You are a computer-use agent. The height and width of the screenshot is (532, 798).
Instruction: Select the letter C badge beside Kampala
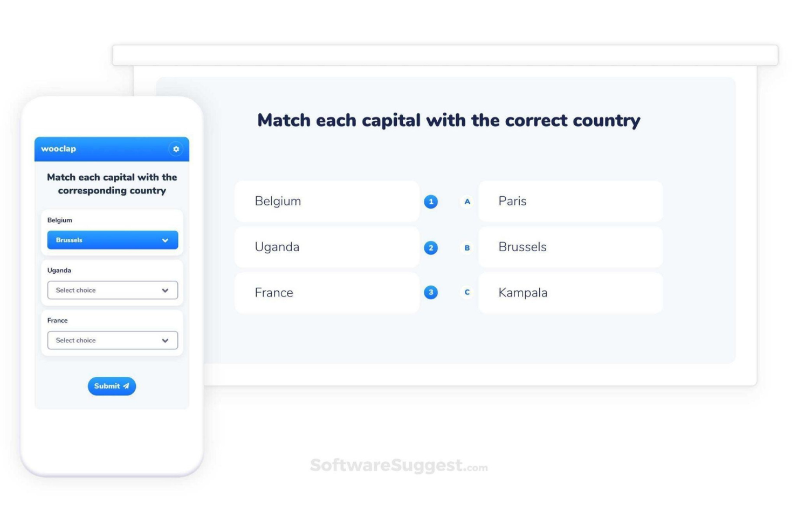tap(466, 292)
